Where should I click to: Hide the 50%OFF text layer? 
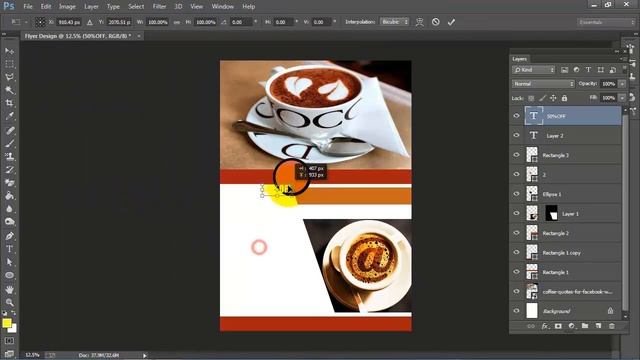tap(516, 116)
